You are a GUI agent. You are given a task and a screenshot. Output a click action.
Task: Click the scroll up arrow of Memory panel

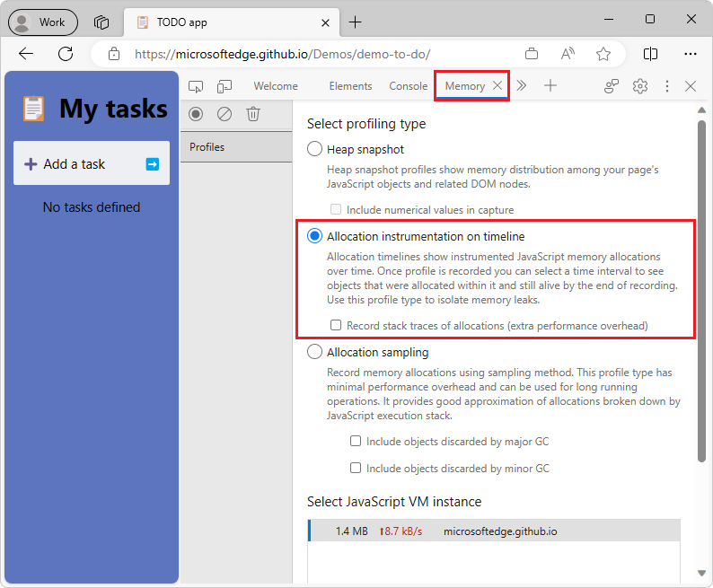[x=701, y=110]
